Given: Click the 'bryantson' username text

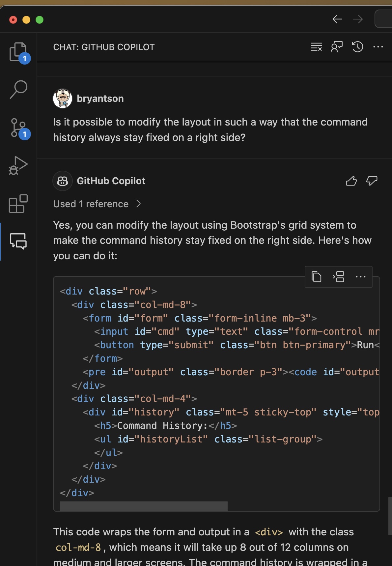Looking at the screenshot, I should tap(100, 99).
